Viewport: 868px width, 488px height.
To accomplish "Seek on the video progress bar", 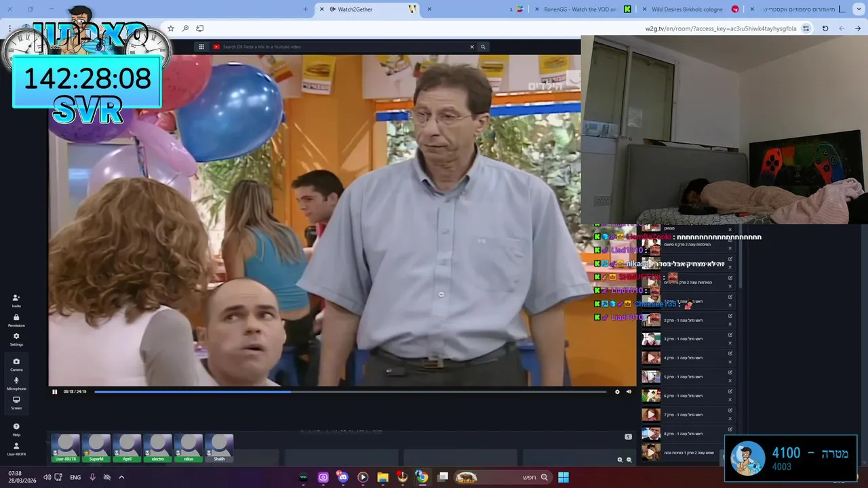I will coord(350,392).
